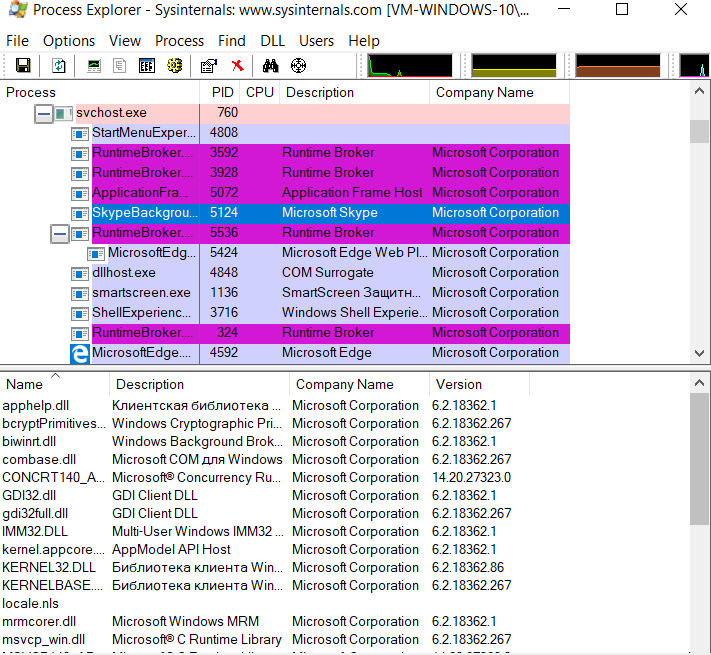Image resolution: width=711 pixels, height=655 pixels.
Task: Select the mrmcorer.dll row
Action: point(264,621)
